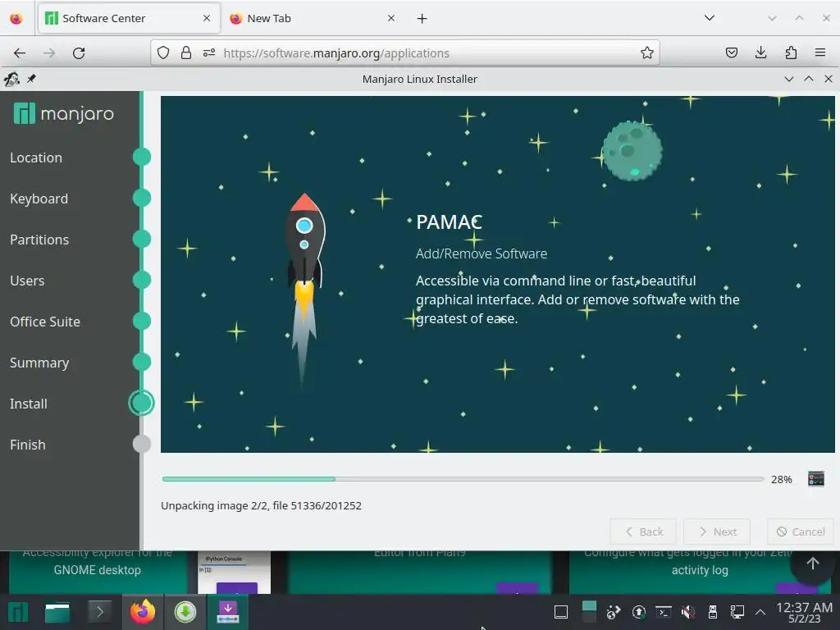Open the clock showing 12:37 AM
The image size is (840, 630).
tap(804, 613)
